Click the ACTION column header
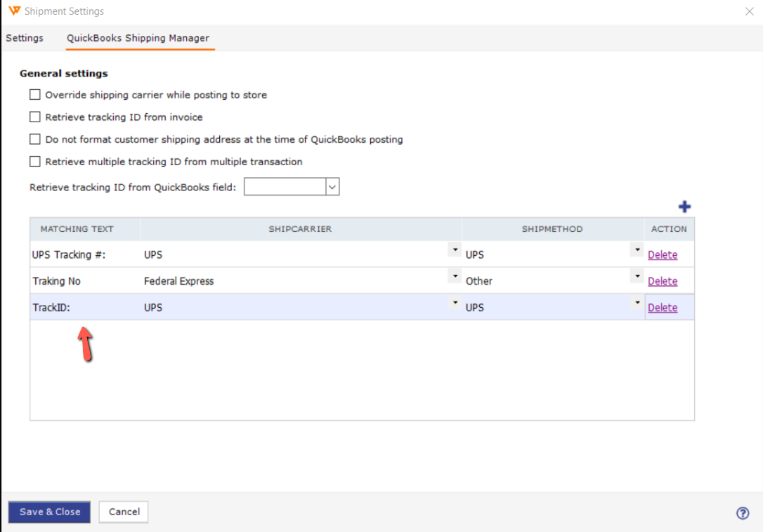 point(669,229)
